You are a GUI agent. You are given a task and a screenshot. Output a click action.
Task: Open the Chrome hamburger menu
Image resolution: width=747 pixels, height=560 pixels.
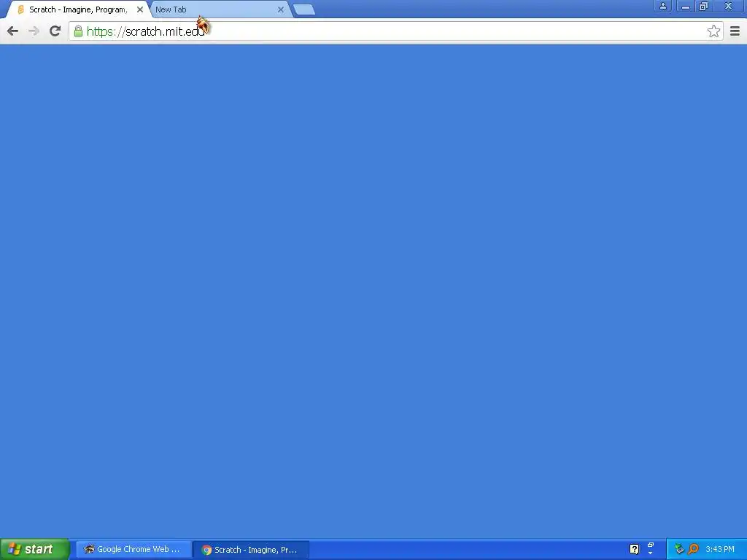(x=735, y=31)
